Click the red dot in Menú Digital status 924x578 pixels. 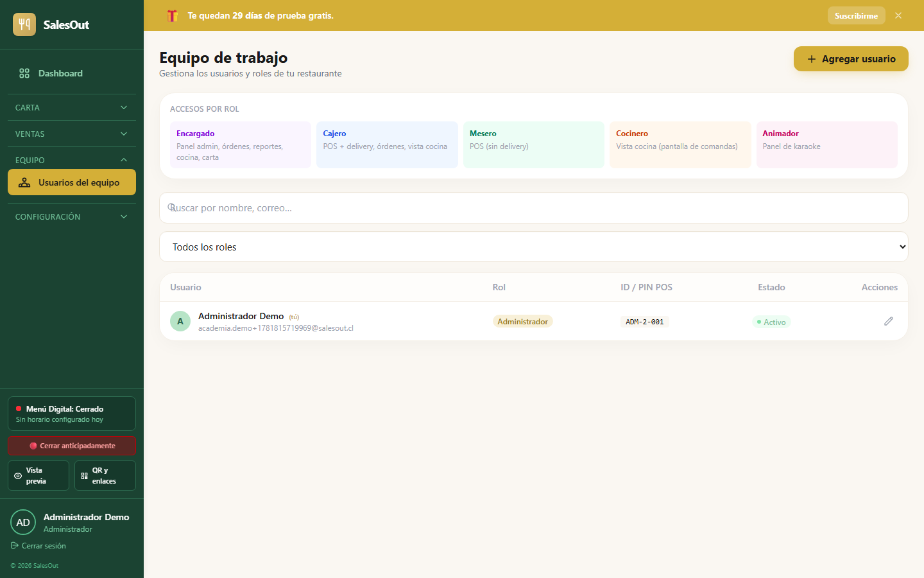click(x=19, y=408)
